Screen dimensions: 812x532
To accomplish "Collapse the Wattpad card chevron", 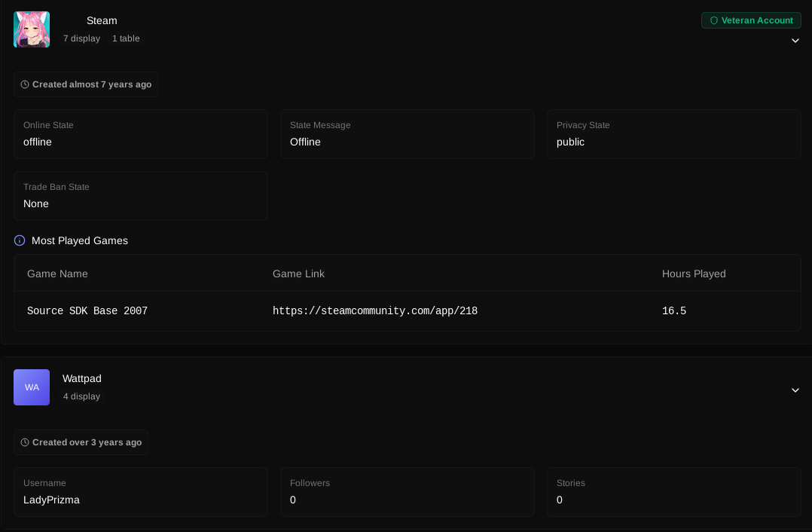I will (795, 390).
